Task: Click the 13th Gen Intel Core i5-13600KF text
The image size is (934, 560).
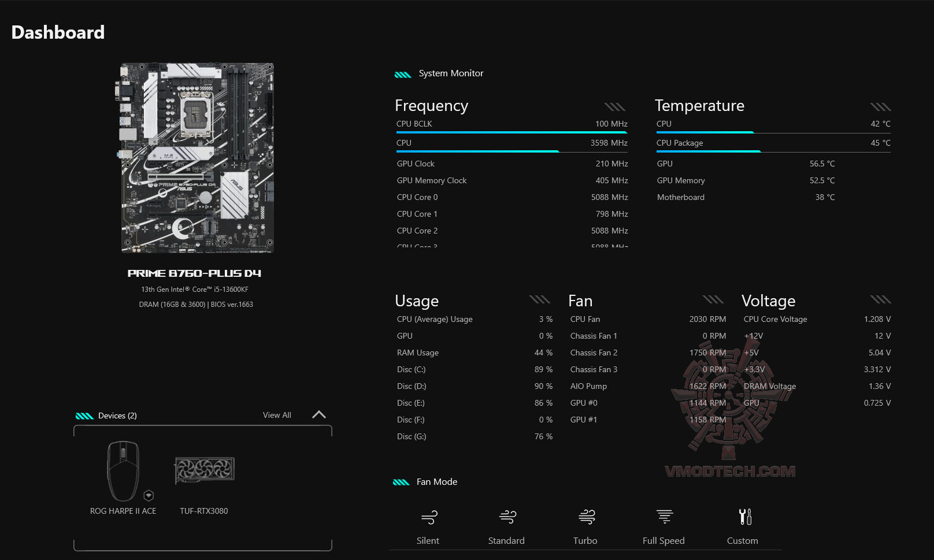Action: (x=195, y=290)
